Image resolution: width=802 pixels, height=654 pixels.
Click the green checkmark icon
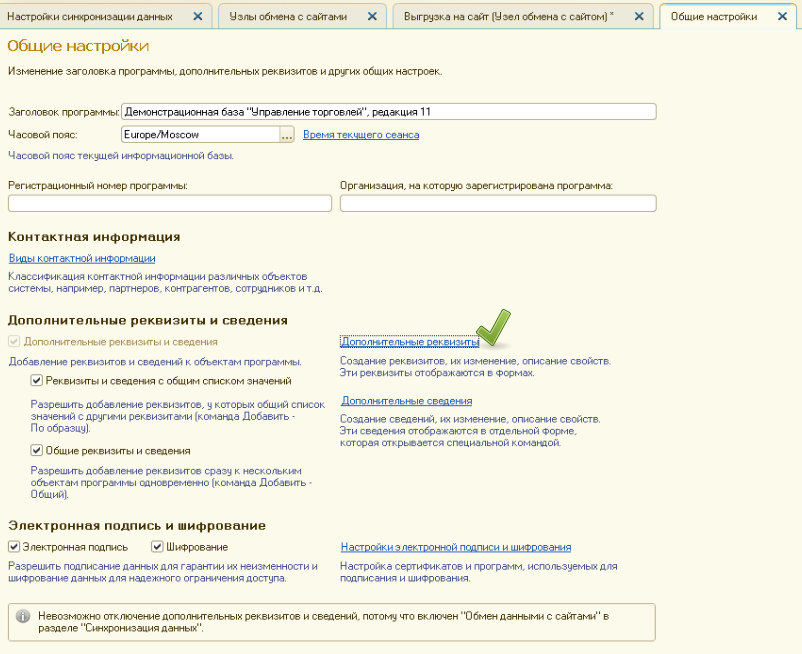(492, 329)
